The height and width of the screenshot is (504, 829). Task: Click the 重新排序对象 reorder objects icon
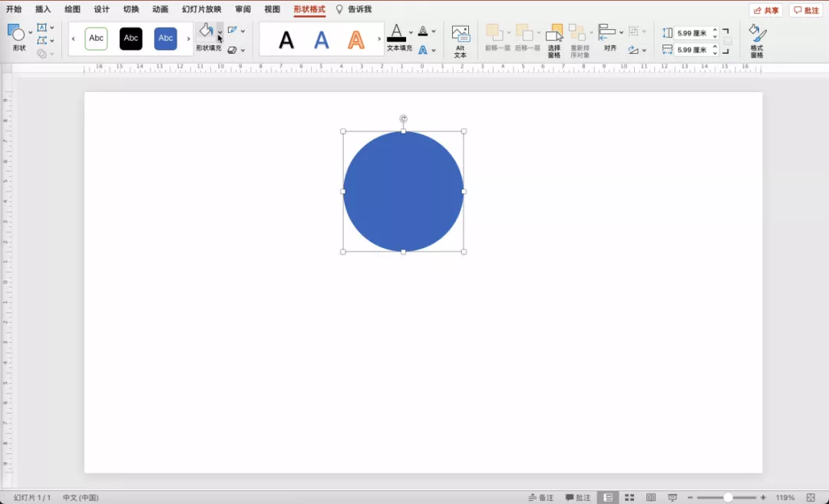tap(576, 33)
